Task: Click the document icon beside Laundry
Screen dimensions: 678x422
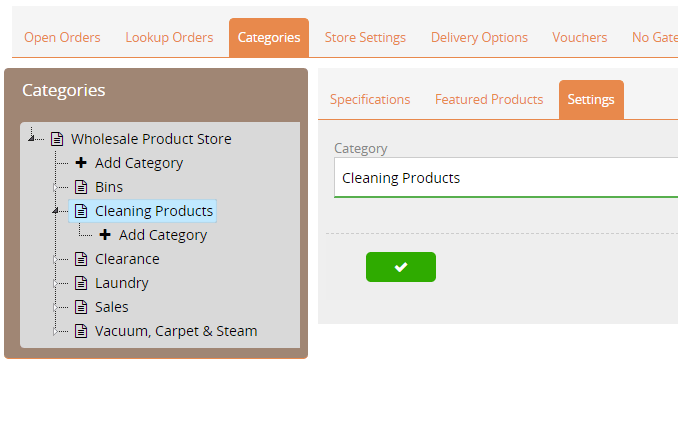Action: (81, 283)
